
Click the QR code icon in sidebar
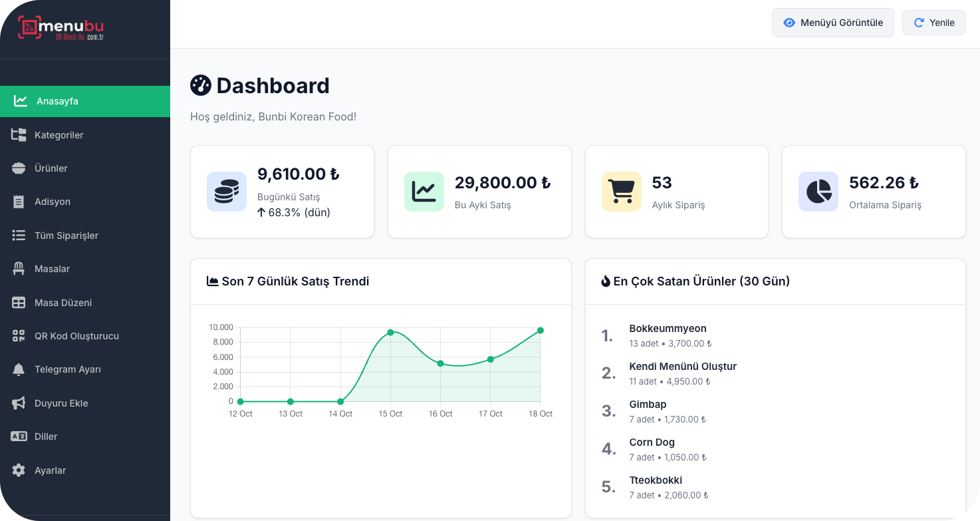(19, 336)
